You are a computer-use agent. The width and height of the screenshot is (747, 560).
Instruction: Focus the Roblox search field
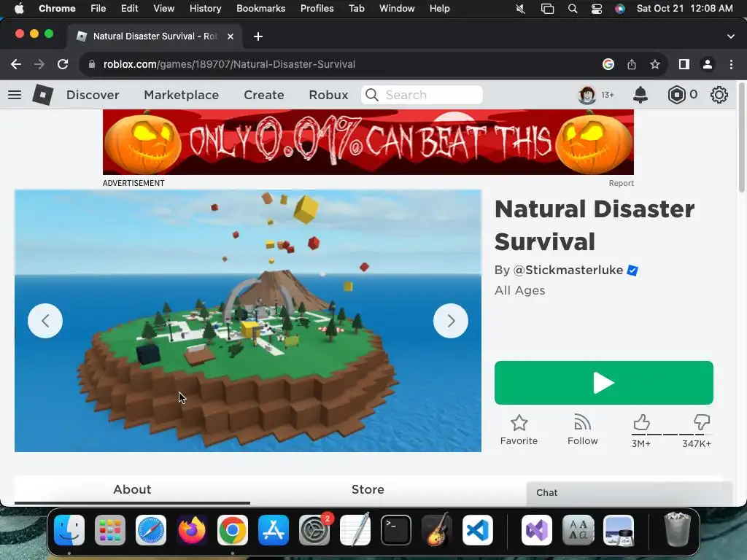[x=422, y=95]
